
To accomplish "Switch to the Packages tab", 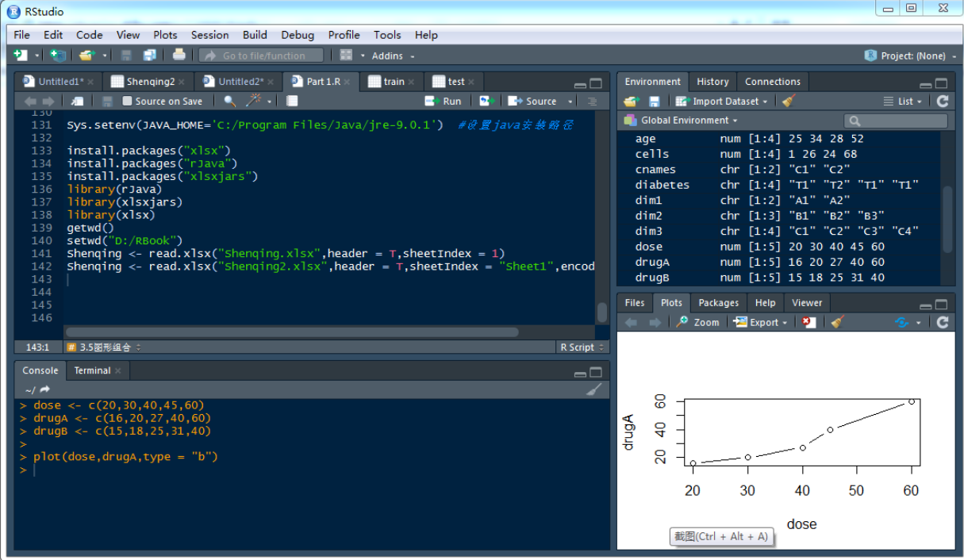I will [x=719, y=303].
